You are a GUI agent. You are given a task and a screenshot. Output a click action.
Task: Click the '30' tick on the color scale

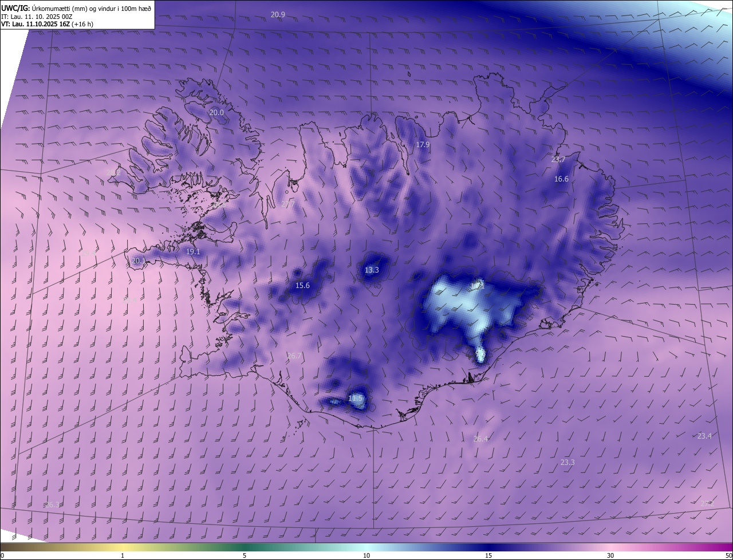(610, 555)
